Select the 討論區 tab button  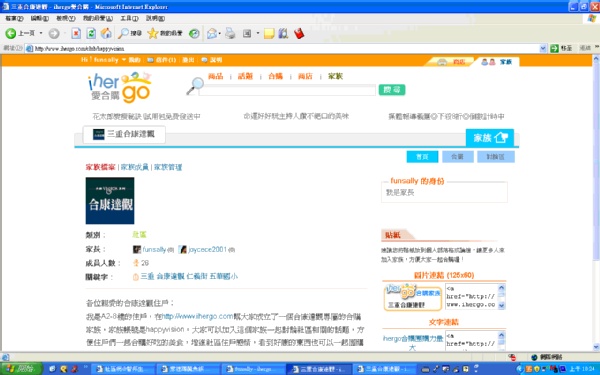pos(496,157)
